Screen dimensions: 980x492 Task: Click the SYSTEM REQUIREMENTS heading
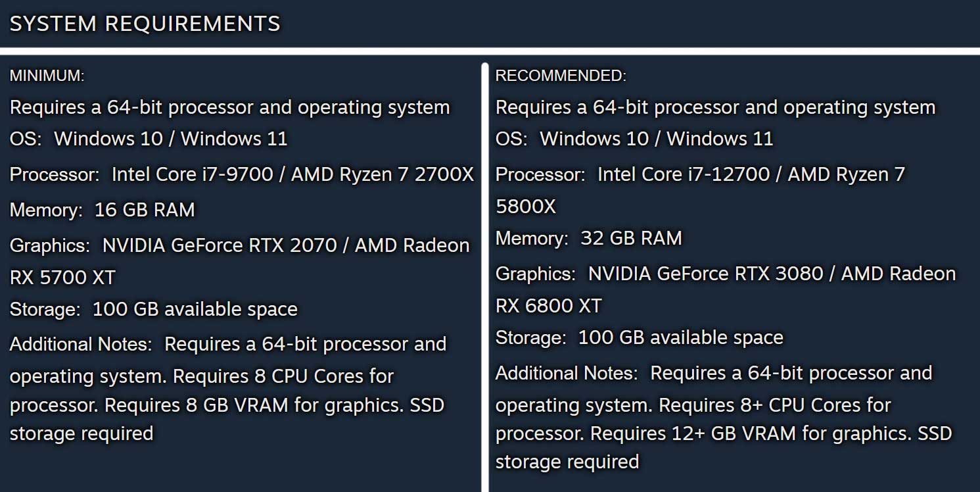tap(145, 24)
